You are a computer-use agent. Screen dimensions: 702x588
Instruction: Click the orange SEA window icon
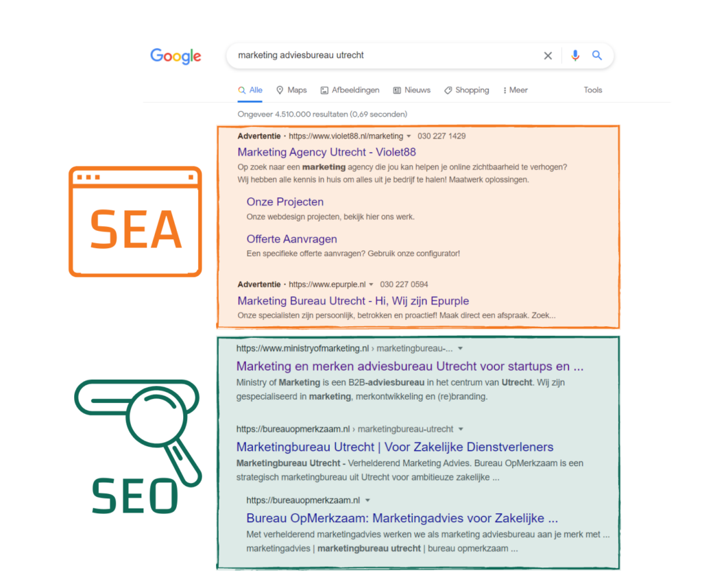(135, 221)
